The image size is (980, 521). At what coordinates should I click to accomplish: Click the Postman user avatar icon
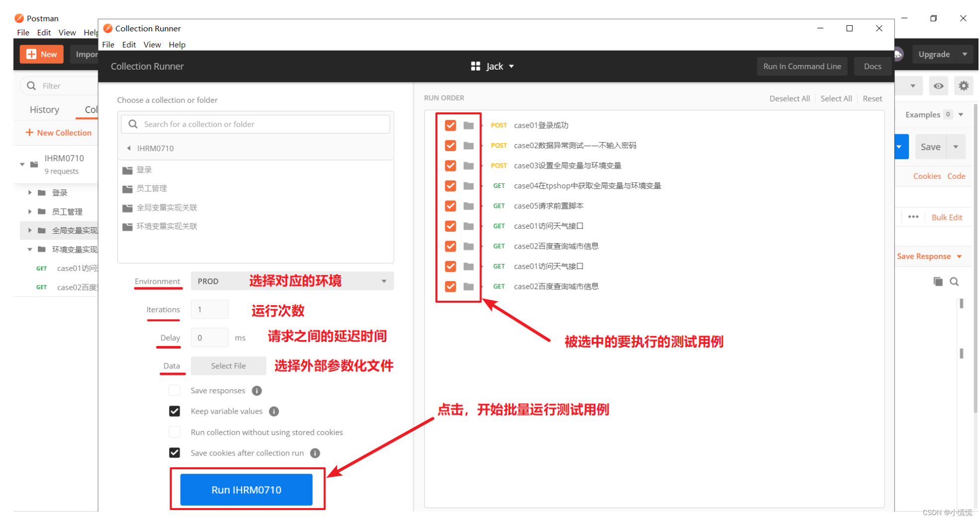(x=898, y=54)
